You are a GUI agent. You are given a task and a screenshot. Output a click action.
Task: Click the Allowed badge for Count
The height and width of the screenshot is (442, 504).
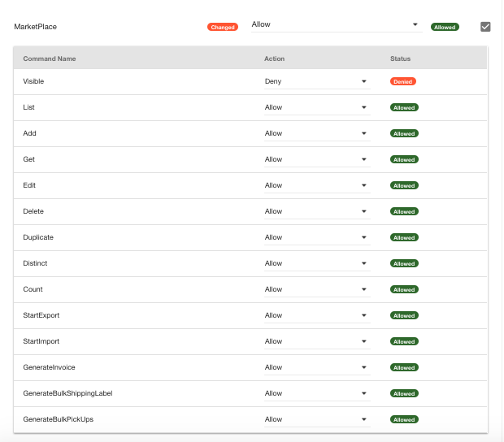point(404,290)
